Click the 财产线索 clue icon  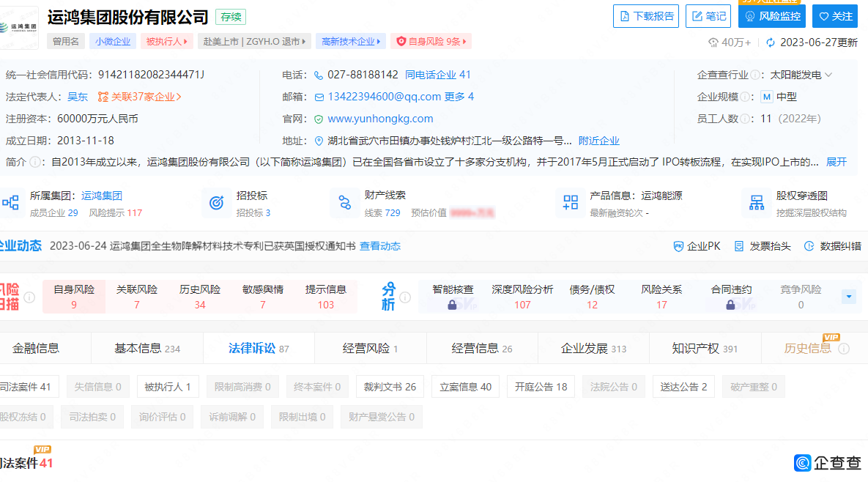[x=345, y=202]
